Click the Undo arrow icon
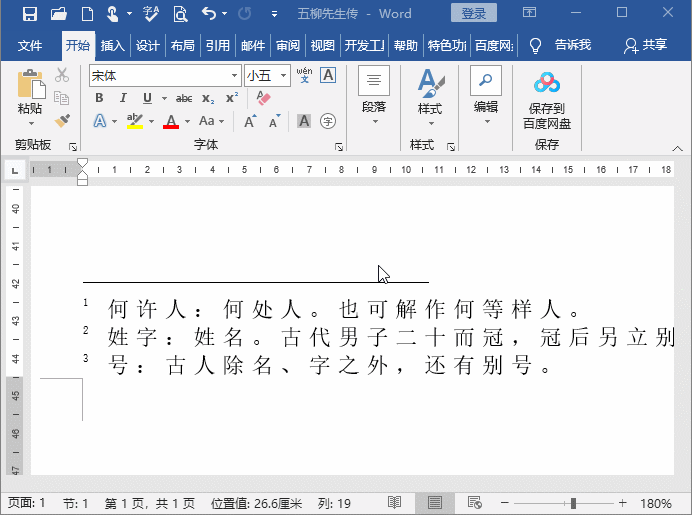Screen dimensions: 692x515 208,14
